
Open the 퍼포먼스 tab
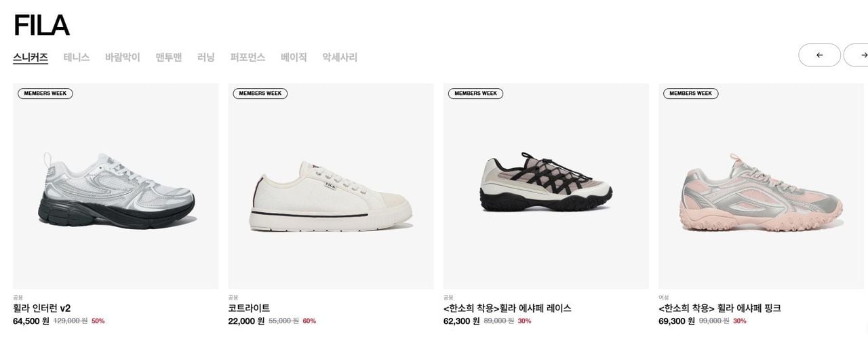(248, 58)
